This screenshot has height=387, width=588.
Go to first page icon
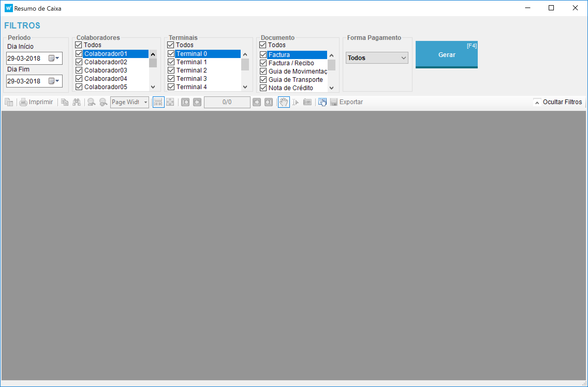tap(185, 102)
